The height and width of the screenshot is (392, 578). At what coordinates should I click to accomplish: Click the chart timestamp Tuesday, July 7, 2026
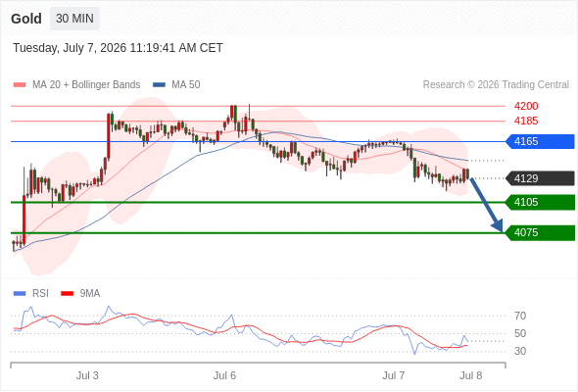(x=70, y=48)
